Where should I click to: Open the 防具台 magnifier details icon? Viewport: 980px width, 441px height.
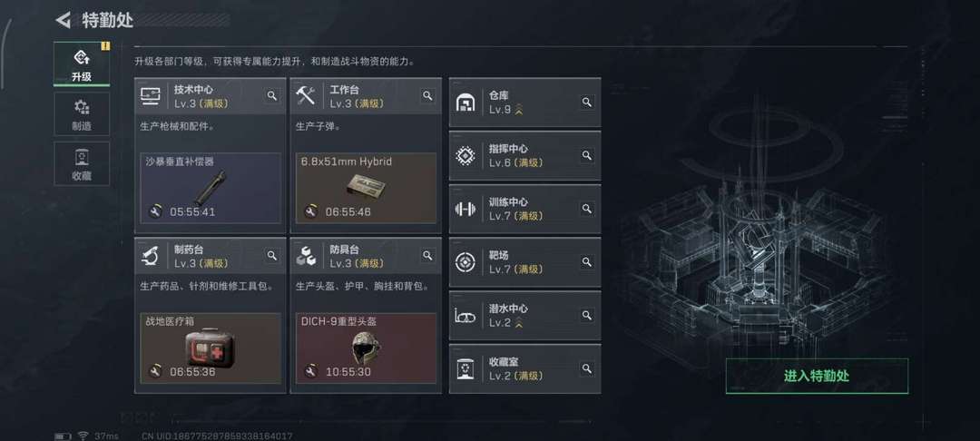[427, 256]
